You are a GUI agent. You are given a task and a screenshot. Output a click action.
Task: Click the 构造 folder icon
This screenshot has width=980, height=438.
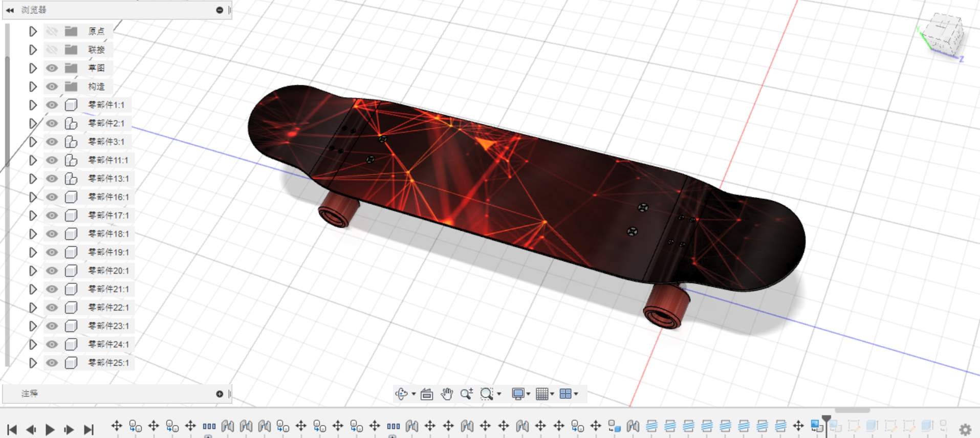(x=71, y=86)
